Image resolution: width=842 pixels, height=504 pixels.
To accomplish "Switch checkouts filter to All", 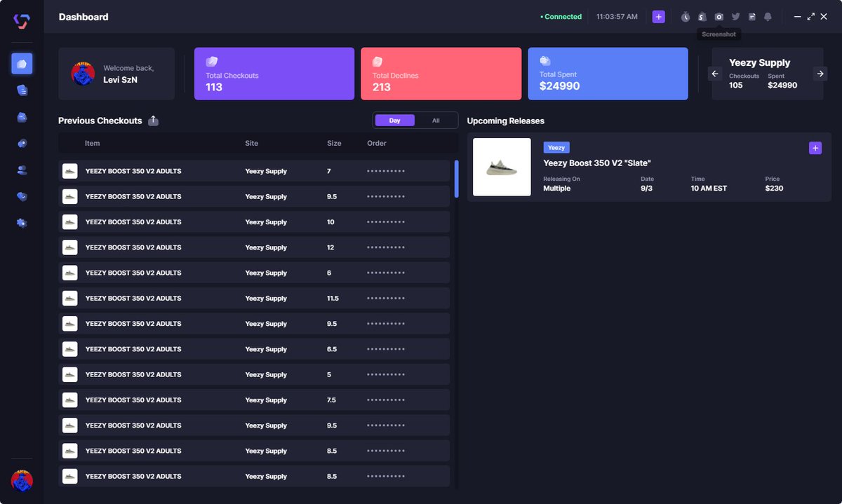I will (436, 121).
